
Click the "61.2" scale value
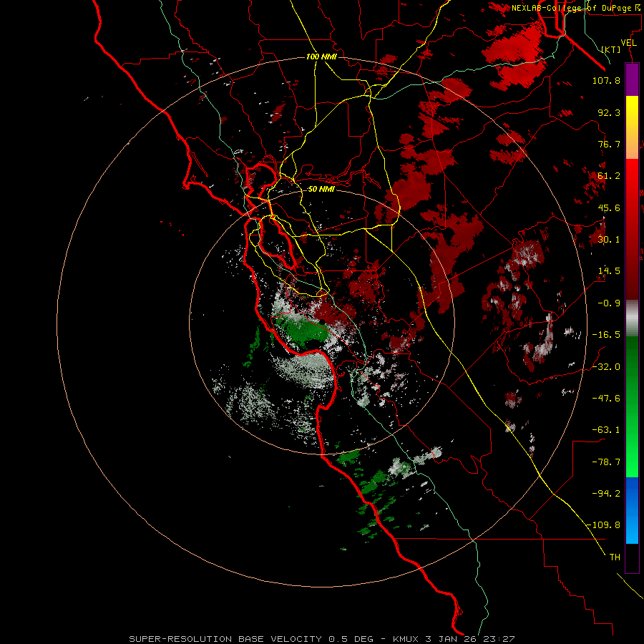(609, 176)
